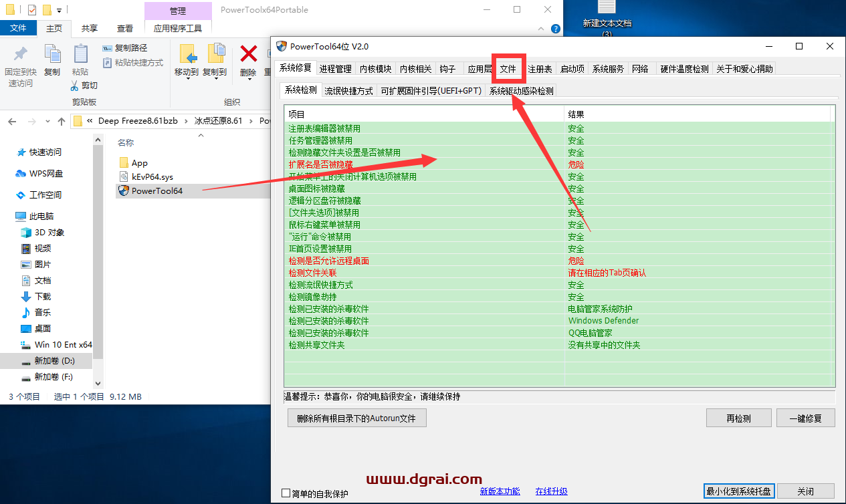Image resolution: width=846 pixels, height=504 pixels.
Task: Click the 一键修复 button
Action: point(805,418)
